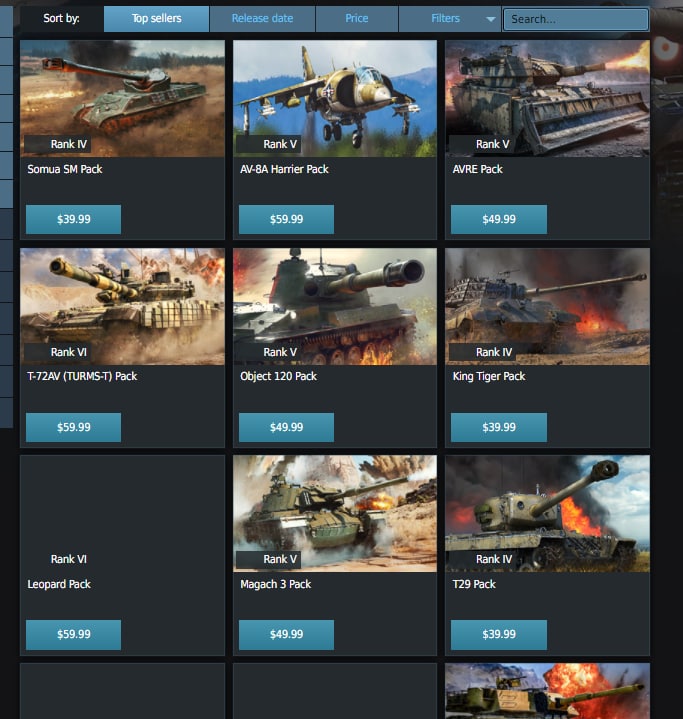Open the Somua SM Pack thumbnail
This screenshot has width=683, height=719.
pyautogui.click(x=122, y=99)
